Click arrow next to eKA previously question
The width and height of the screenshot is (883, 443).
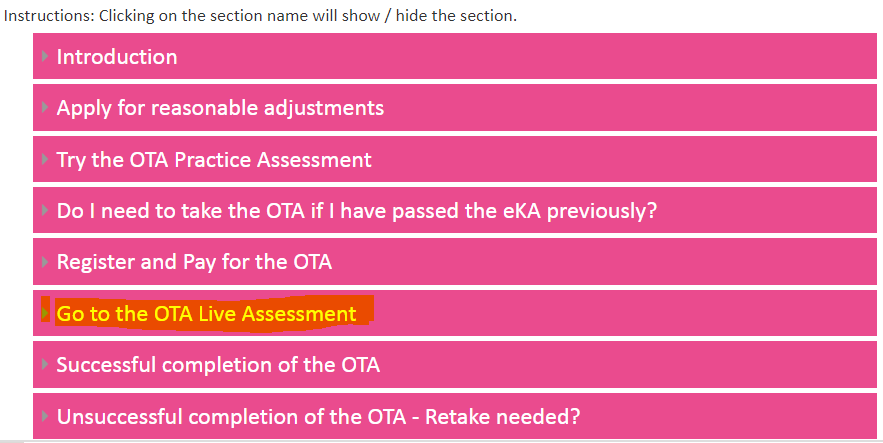[45, 211]
